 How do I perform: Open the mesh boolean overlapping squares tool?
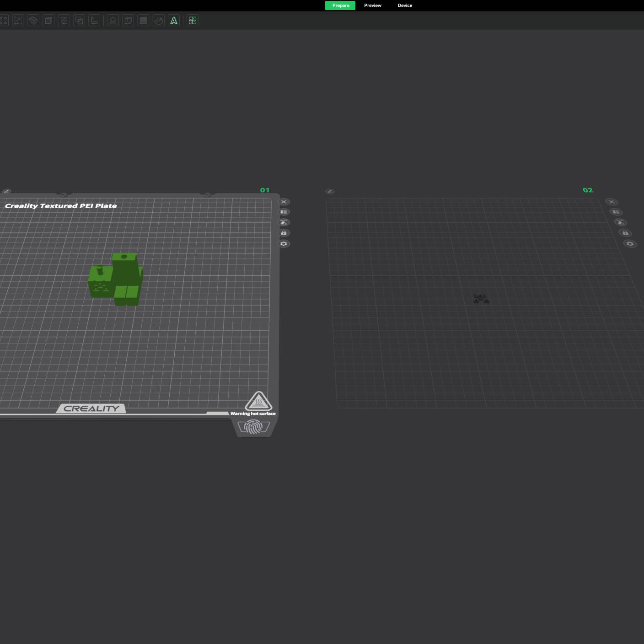pyautogui.click(x=79, y=21)
